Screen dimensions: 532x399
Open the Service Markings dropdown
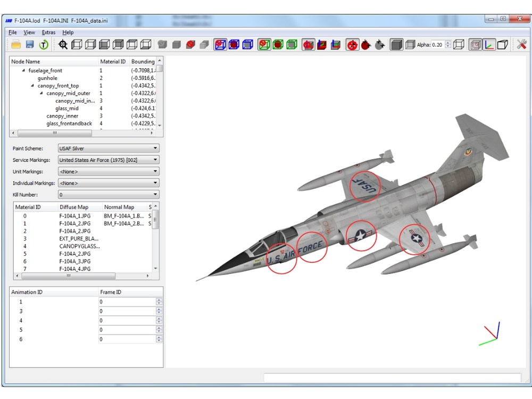(x=109, y=160)
